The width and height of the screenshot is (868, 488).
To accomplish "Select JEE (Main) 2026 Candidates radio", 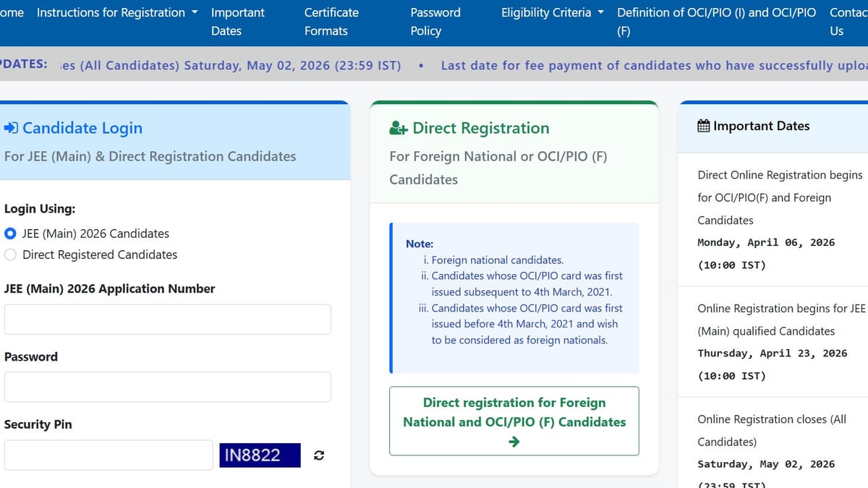I will (11, 234).
